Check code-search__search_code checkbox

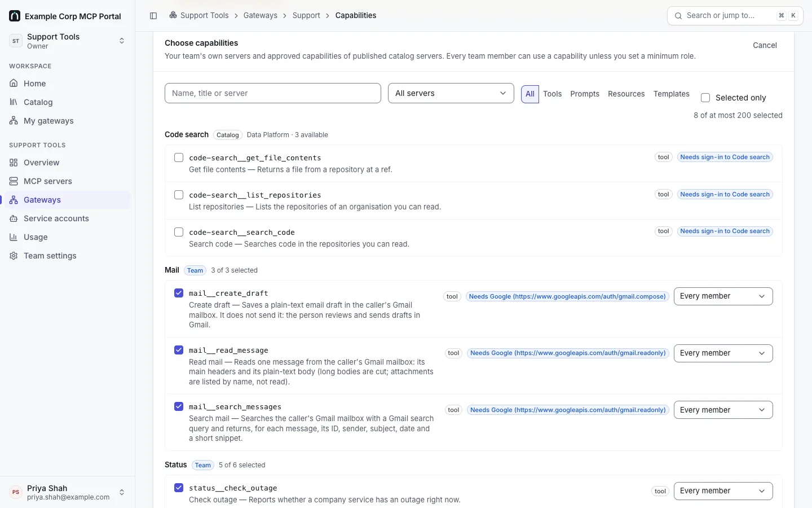pyautogui.click(x=179, y=232)
